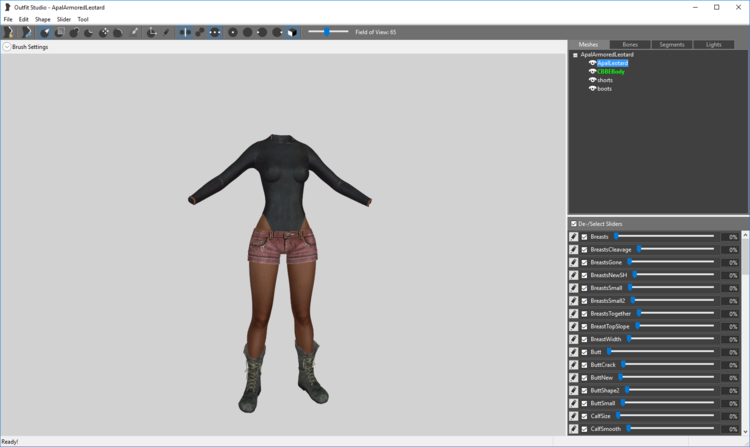Select the Move brush tool
The height and width of the screenshot is (447, 750).
(103, 32)
